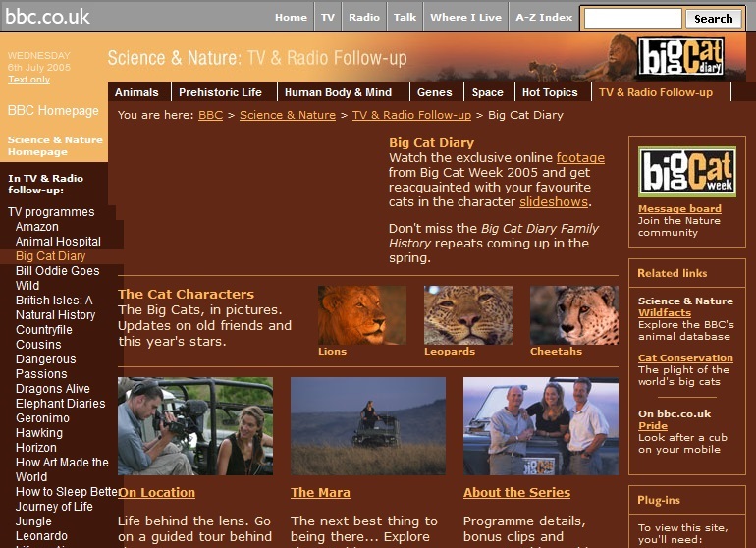Open the Message board link
The width and height of the screenshot is (756, 548).
679,209
